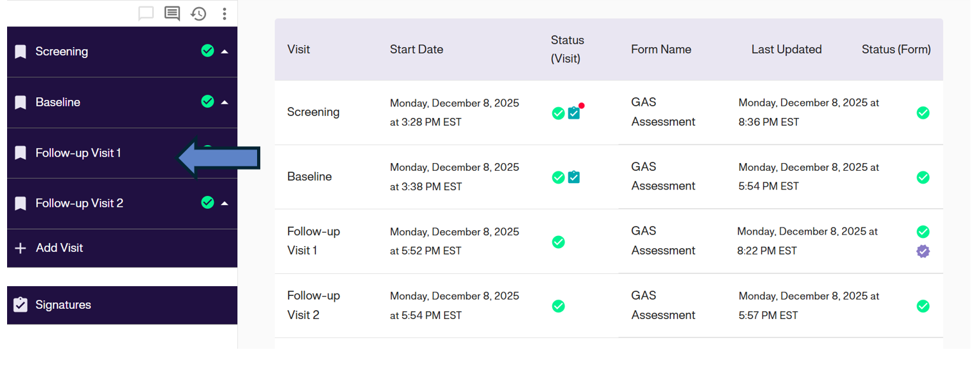Image resolution: width=980 pixels, height=370 pixels.
Task: Click green check beside Follow-up Visit 2 in sidebar
Action: (207, 202)
